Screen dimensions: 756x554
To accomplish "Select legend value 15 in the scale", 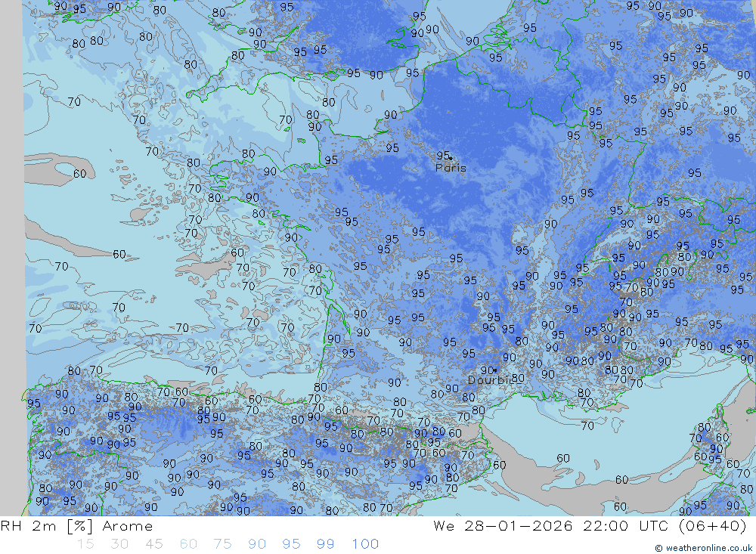I will click(x=85, y=544).
